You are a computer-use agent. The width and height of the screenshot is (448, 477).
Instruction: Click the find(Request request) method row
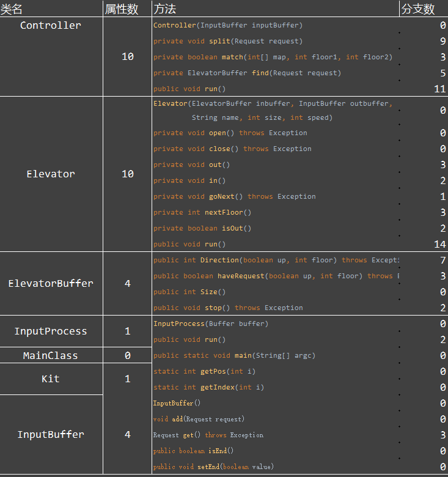pyautogui.click(x=247, y=73)
